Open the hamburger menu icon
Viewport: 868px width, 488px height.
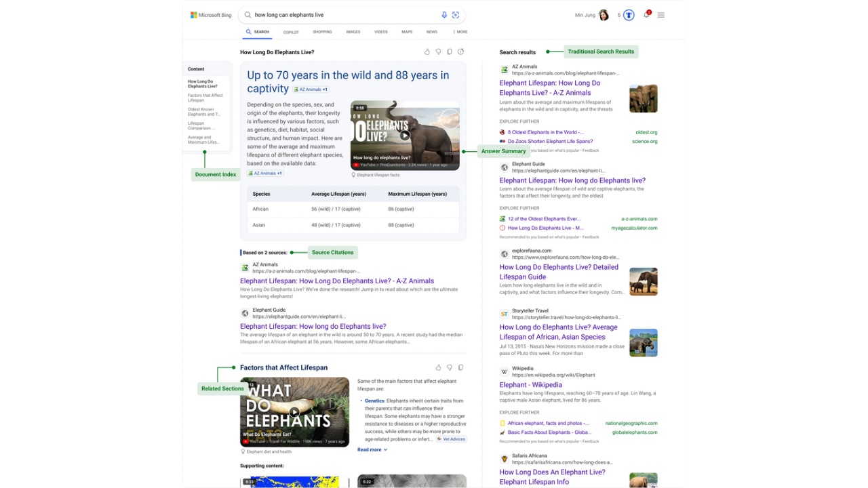pyautogui.click(x=661, y=14)
